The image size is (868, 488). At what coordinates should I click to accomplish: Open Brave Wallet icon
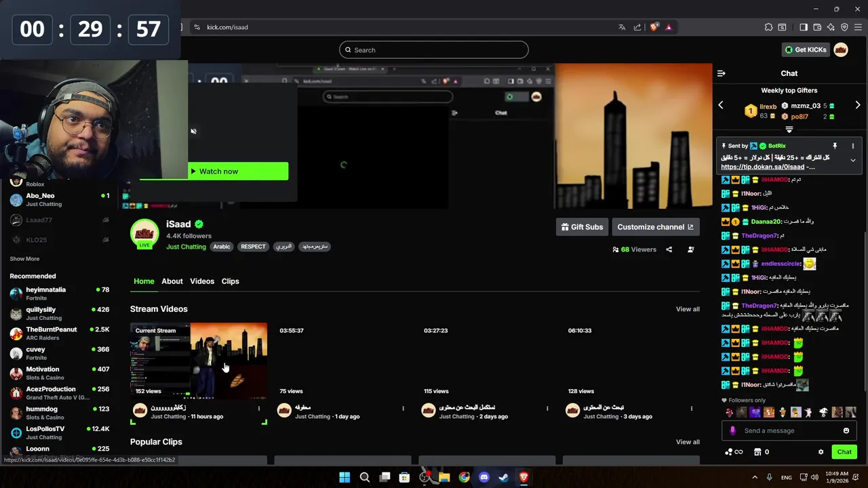[817, 27]
